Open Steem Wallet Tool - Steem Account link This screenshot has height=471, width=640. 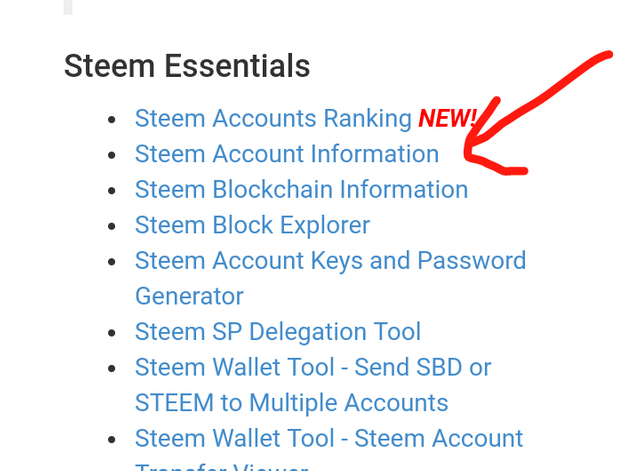point(329,439)
